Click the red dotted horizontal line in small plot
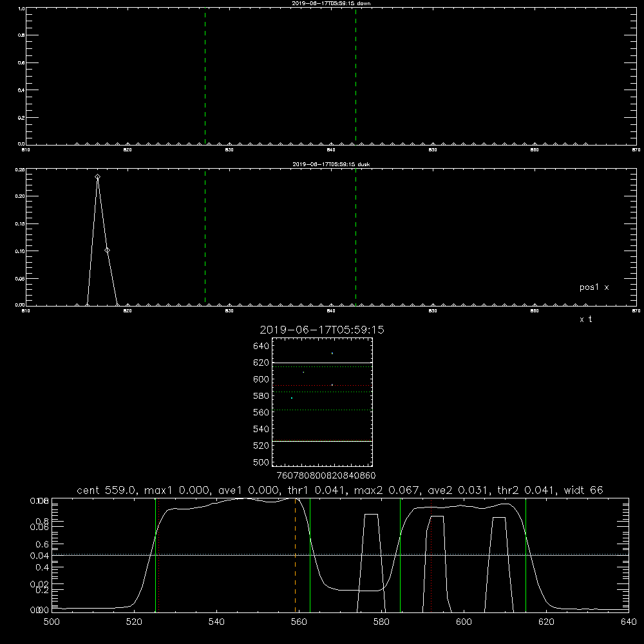644x644 pixels. click(323, 386)
